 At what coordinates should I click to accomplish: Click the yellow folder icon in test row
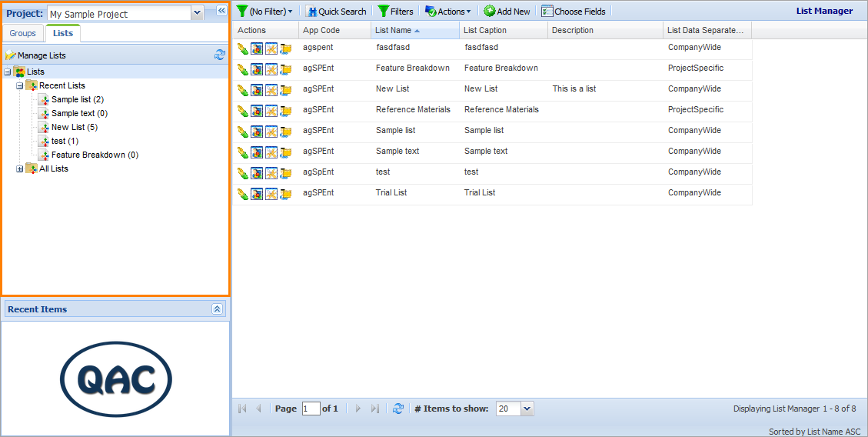[286, 173]
